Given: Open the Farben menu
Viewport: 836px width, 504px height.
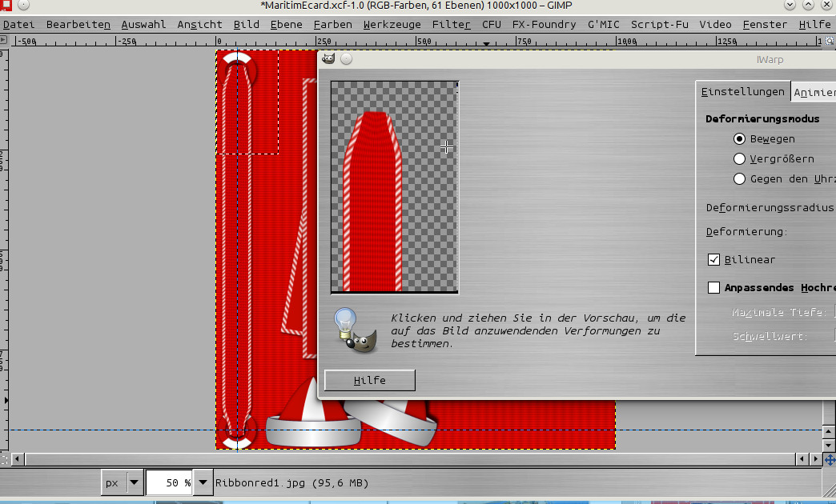Looking at the screenshot, I should pos(332,25).
